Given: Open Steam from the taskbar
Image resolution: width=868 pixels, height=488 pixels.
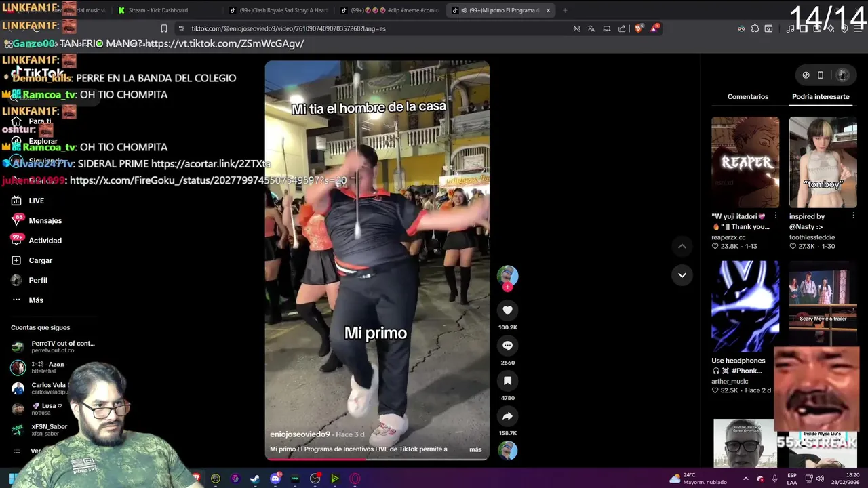Looking at the screenshot, I should [255, 479].
